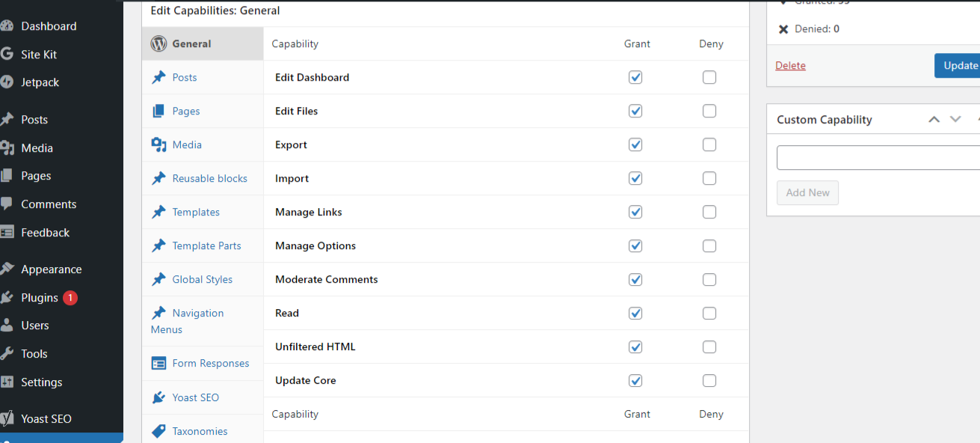980x443 pixels.
Task: Click the Tools wrench icon
Action: (x=7, y=354)
